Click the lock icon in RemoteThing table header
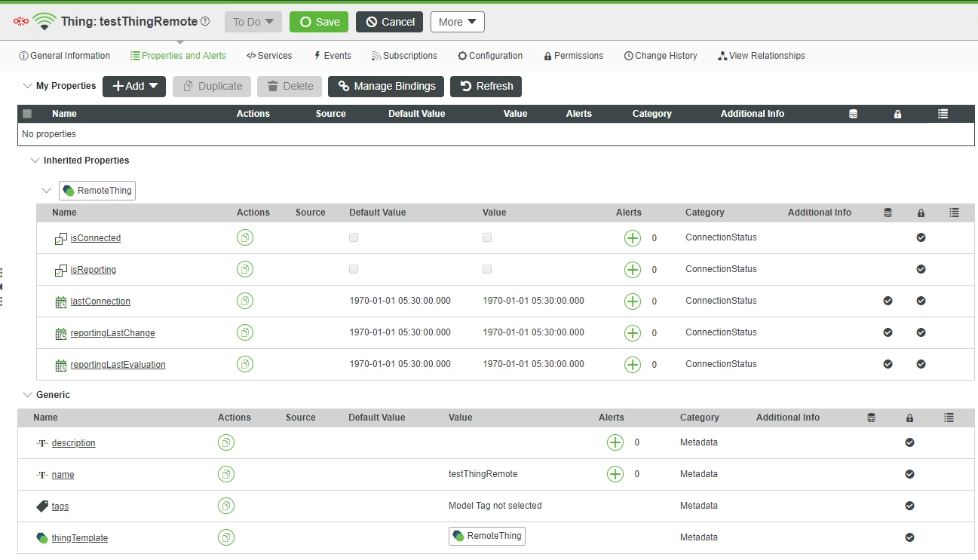978x560 pixels. point(921,213)
